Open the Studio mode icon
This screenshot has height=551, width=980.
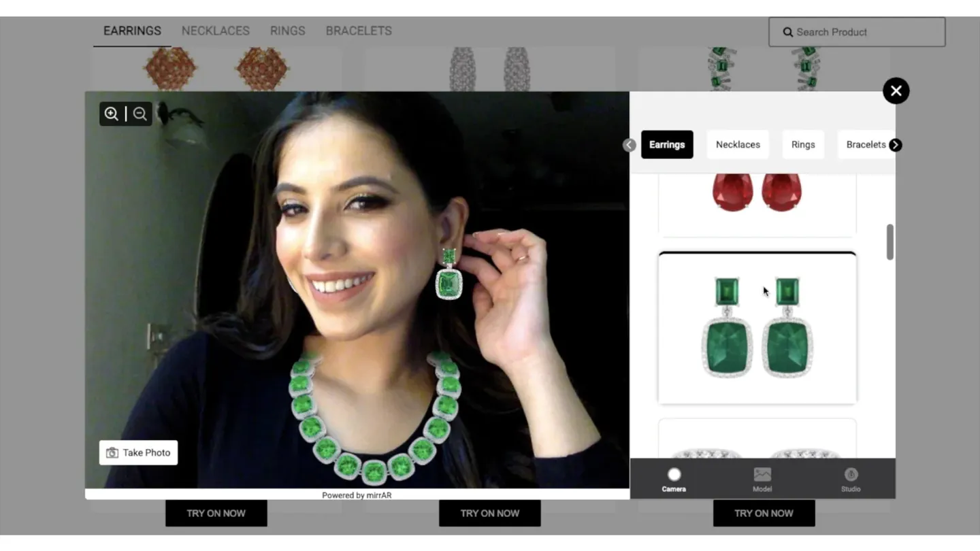(x=851, y=479)
